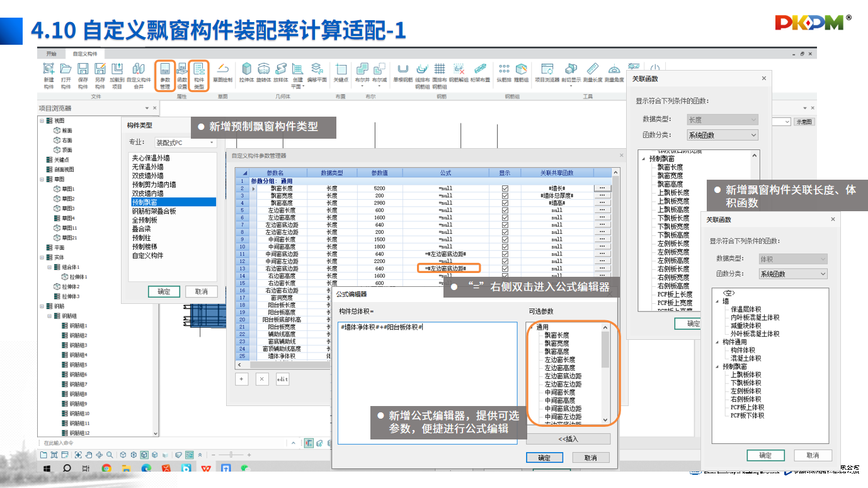The width and height of the screenshot is (868, 488).
Task: Click the formula editor text area
Action: click(x=427, y=378)
